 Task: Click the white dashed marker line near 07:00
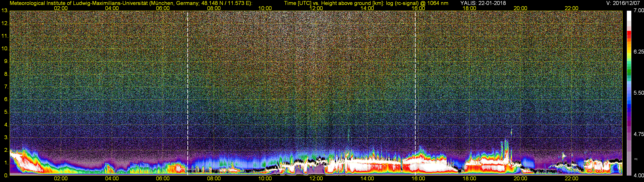click(x=188, y=93)
